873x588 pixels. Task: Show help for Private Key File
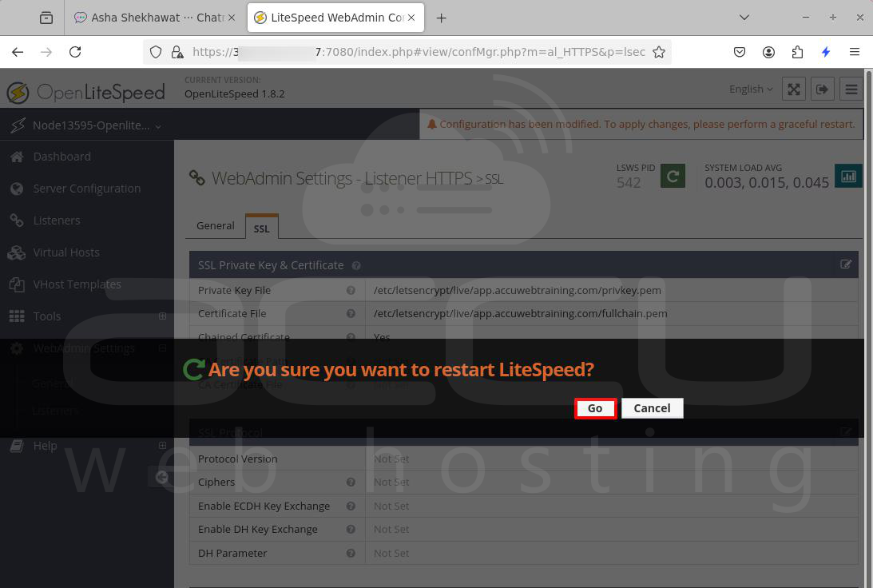[351, 290]
